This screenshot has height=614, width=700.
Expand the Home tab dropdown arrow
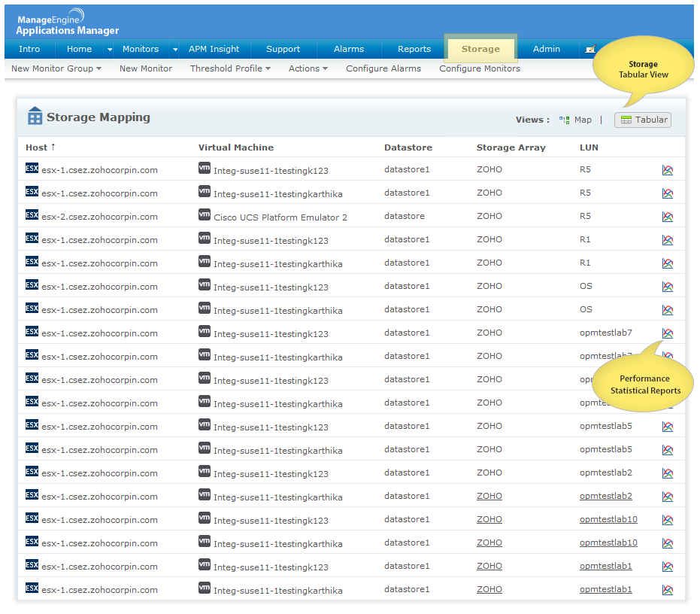coord(109,50)
